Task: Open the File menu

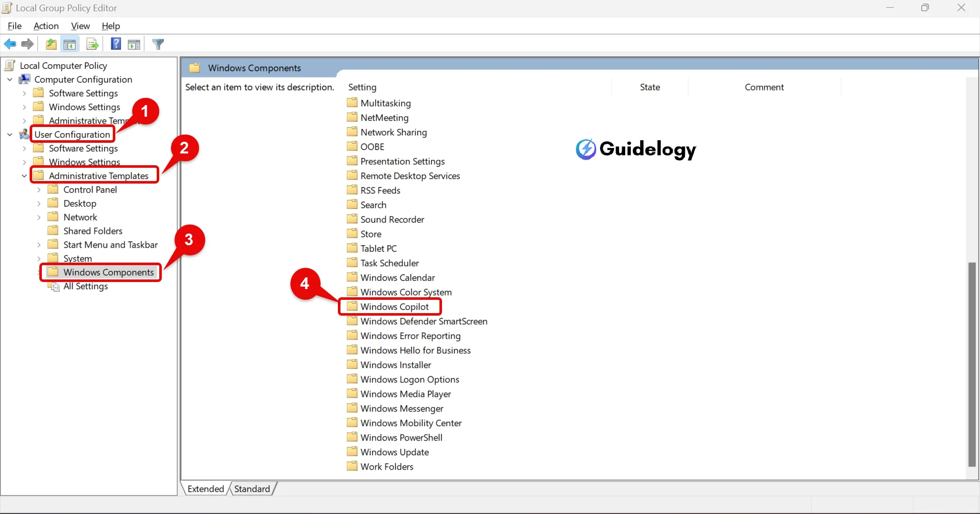Action: 14,26
